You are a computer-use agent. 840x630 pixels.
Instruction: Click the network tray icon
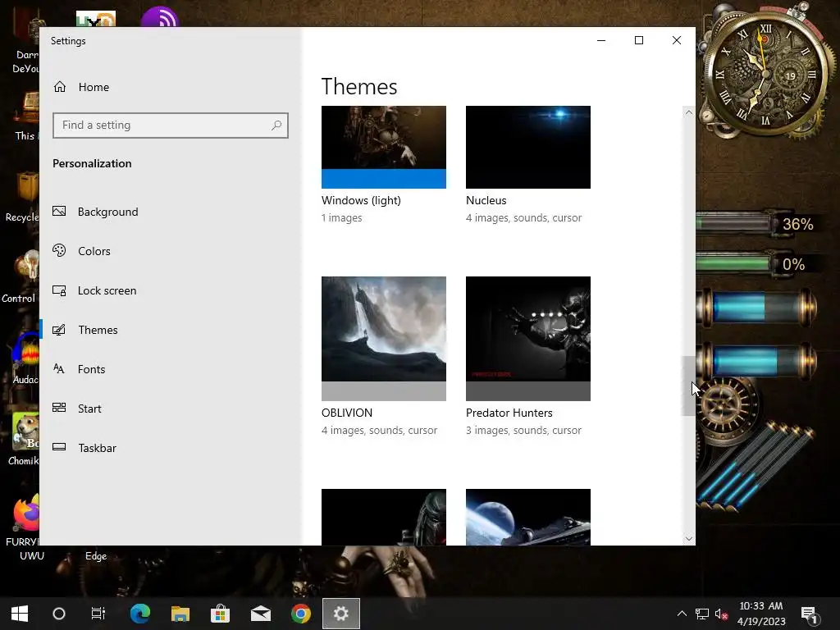pyautogui.click(x=702, y=614)
